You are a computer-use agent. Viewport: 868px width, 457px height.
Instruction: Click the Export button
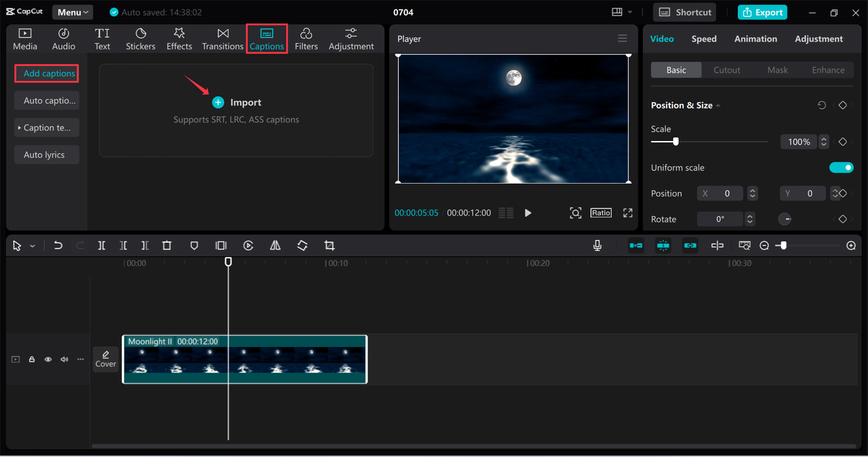pos(762,12)
